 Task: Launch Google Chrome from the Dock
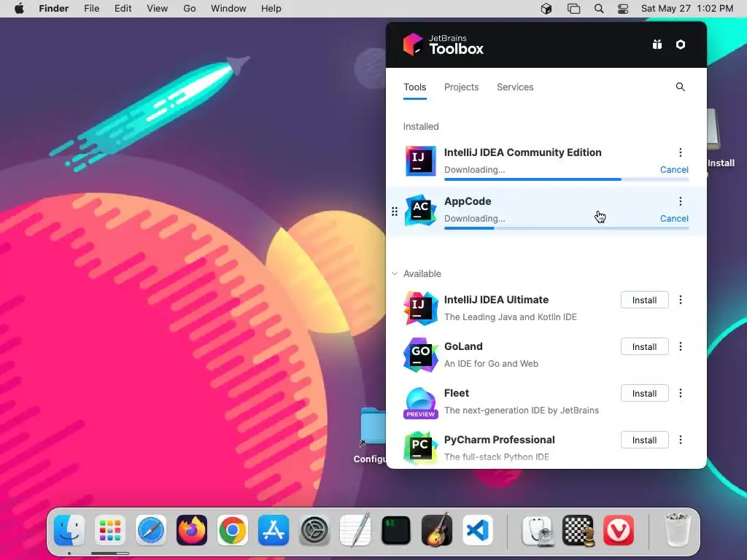[x=233, y=530]
